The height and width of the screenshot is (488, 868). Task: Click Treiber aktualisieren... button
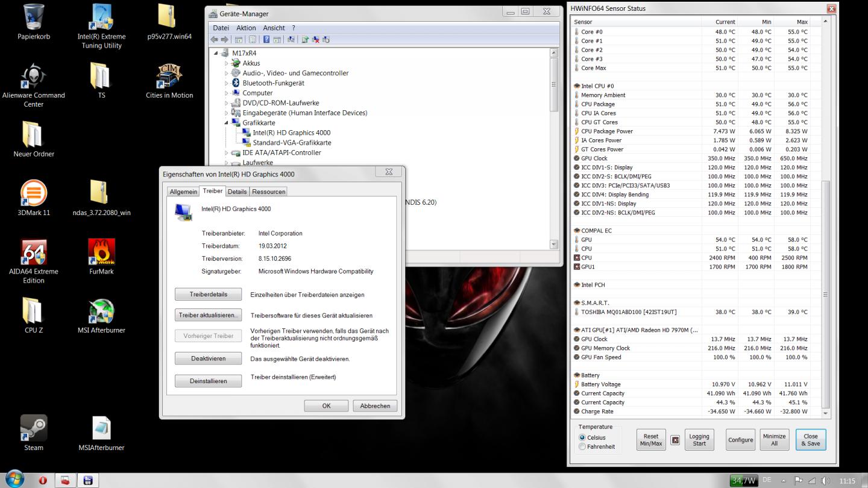(x=208, y=315)
